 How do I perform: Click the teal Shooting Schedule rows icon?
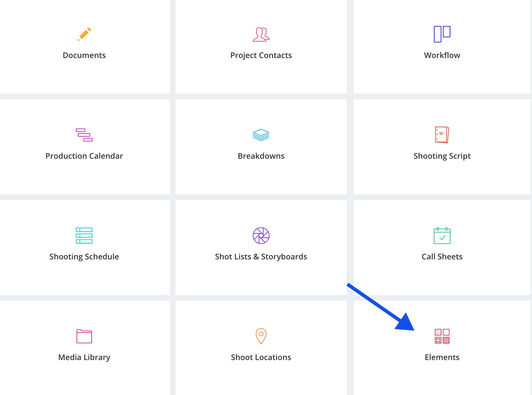tap(84, 236)
